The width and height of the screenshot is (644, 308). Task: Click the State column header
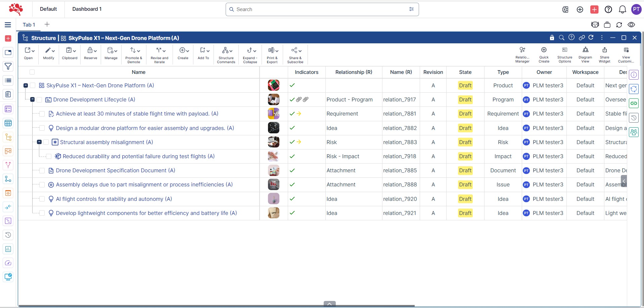point(465,72)
